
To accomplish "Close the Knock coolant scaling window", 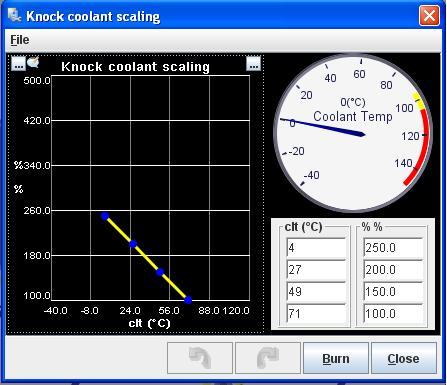I will point(429,16).
